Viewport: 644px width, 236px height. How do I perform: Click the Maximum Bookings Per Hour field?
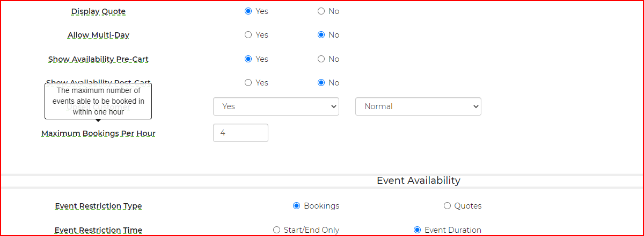(x=240, y=133)
